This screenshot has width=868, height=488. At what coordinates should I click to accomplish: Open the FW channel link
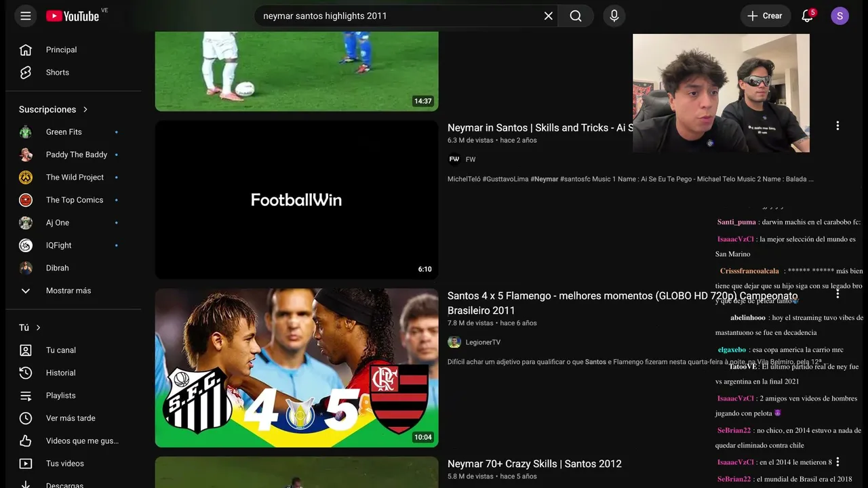coord(471,159)
